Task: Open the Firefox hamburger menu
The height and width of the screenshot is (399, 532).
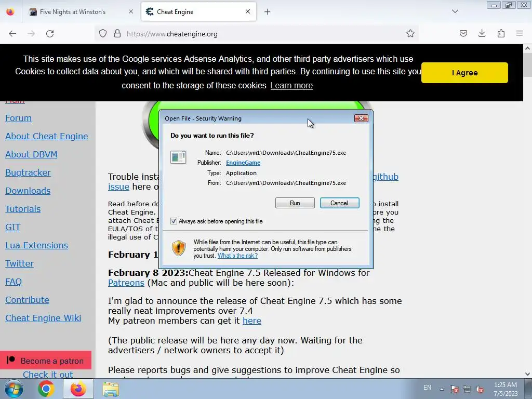Action: [x=520, y=34]
